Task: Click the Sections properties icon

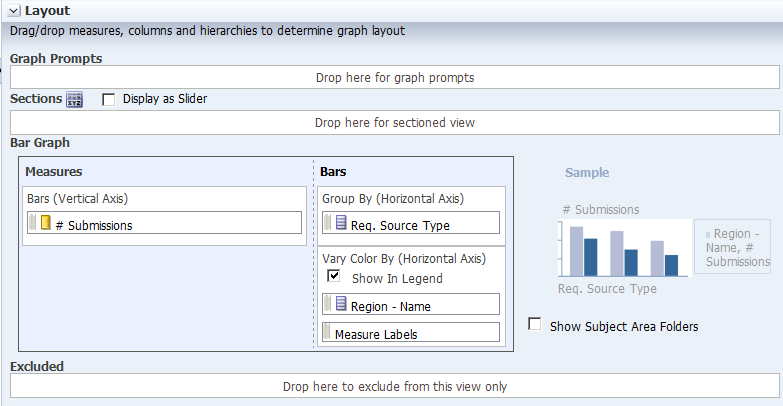Action: (74, 99)
